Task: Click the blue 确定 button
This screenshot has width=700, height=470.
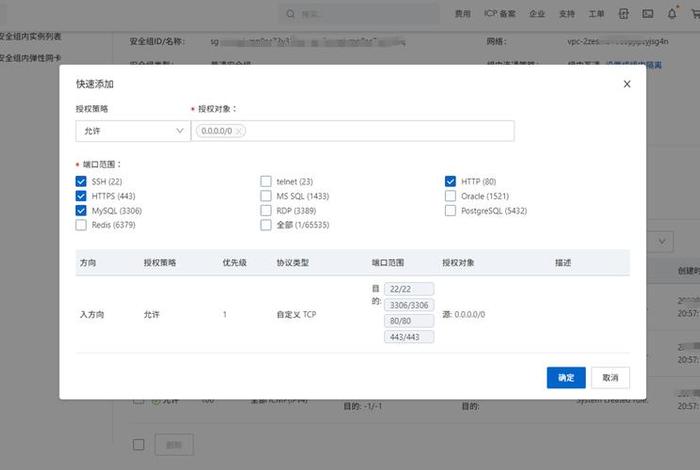Action: (566, 378)
